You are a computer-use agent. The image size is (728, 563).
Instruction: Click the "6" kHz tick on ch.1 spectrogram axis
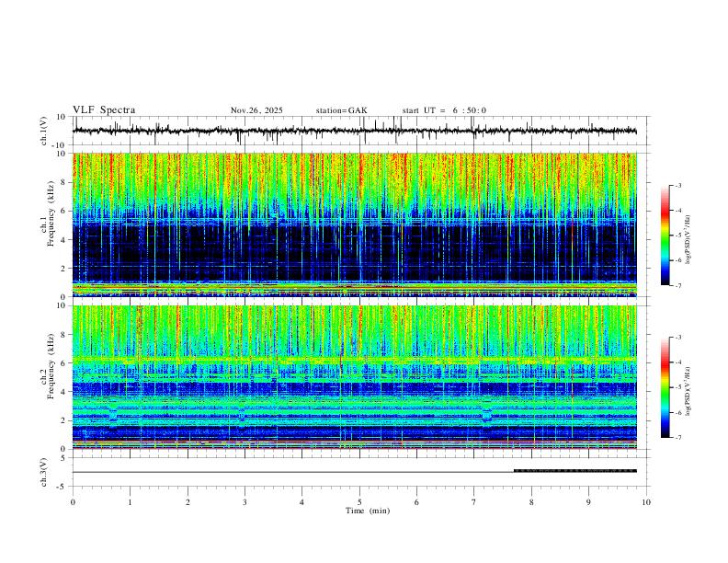tap(63, 211)
